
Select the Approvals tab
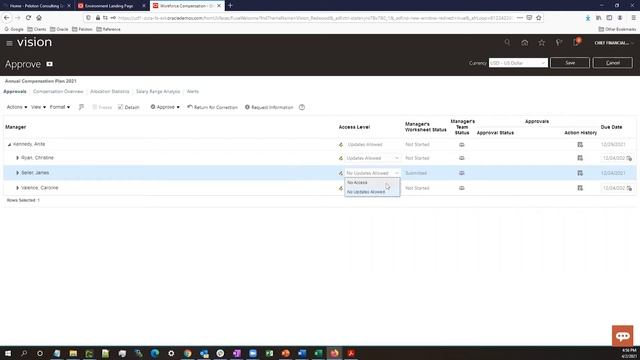[15, 91]
